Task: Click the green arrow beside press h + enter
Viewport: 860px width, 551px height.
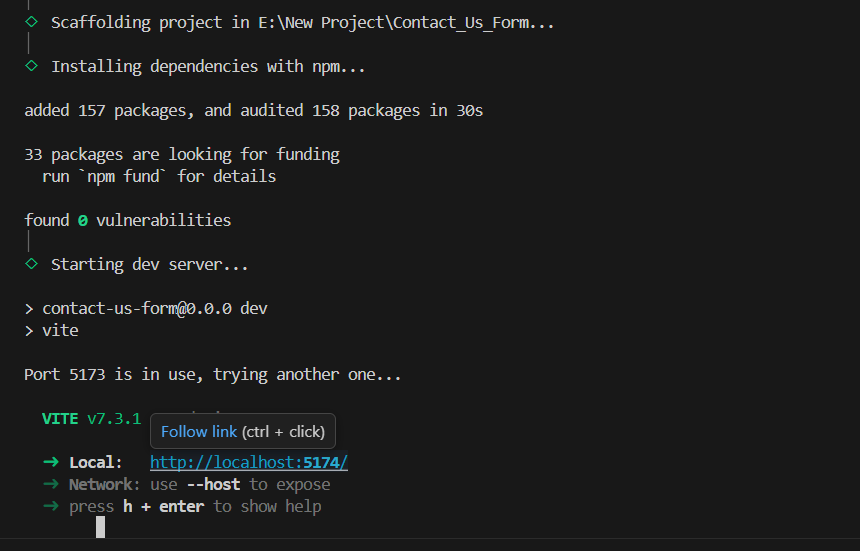Action: pos(51,506)
